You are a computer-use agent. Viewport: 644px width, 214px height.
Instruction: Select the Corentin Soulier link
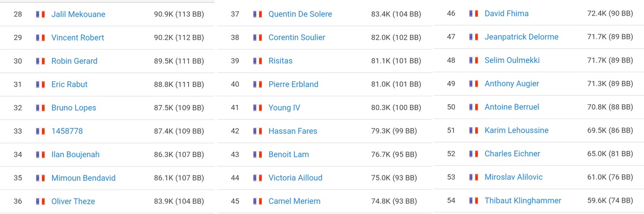click(x=297, y=37)
